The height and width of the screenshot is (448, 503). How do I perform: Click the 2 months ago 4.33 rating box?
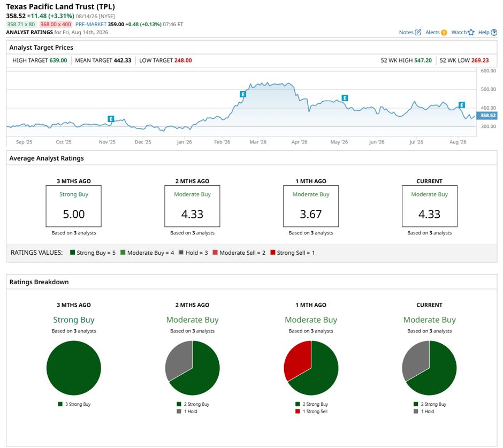[192, 206]
